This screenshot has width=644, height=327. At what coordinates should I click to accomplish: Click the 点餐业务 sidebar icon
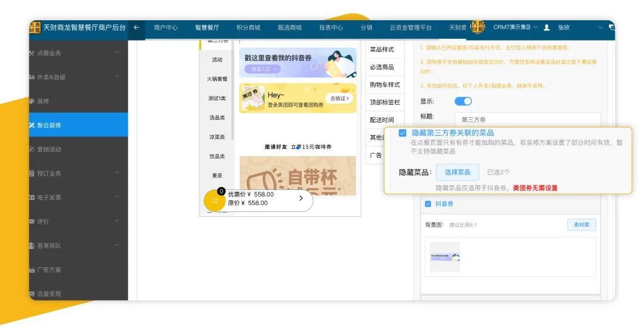(x=32, y=53)
